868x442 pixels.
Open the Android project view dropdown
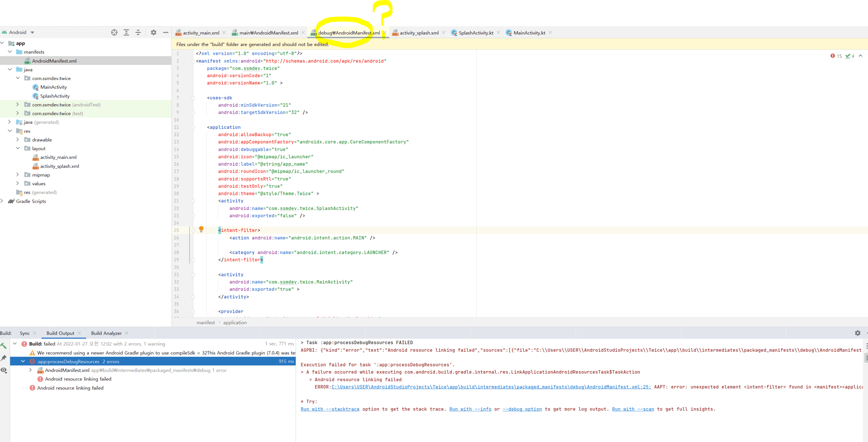tap(32, 32)
